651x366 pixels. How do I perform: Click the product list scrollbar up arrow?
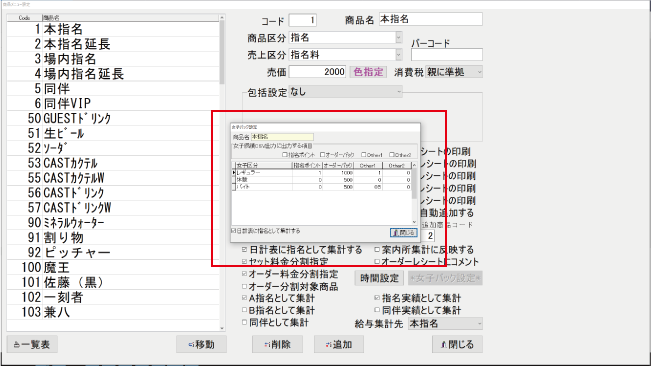(222, 18)
